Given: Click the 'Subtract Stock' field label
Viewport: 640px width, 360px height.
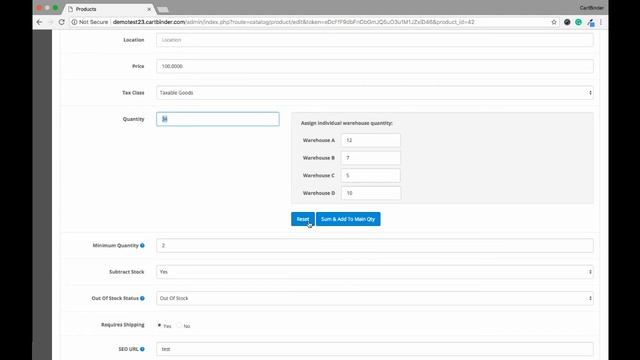Looking at the screenshot, I should 127,272.
